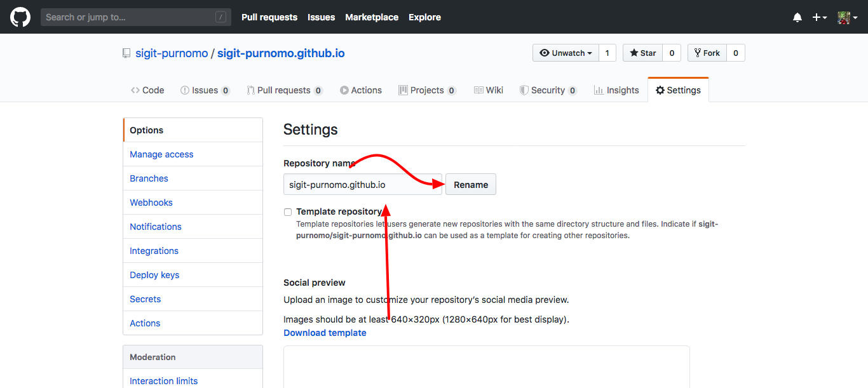Open the user avatar menu

pyautogui.click(x=847, y=18)
